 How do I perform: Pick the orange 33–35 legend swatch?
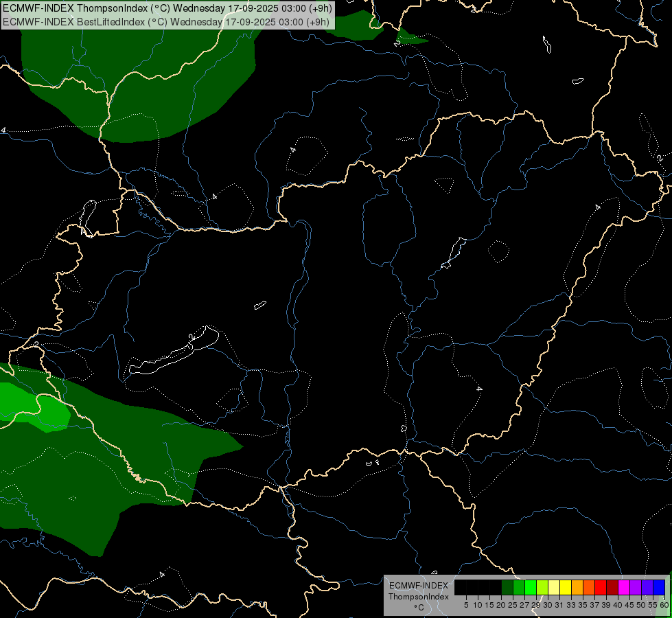coord(577,587)
